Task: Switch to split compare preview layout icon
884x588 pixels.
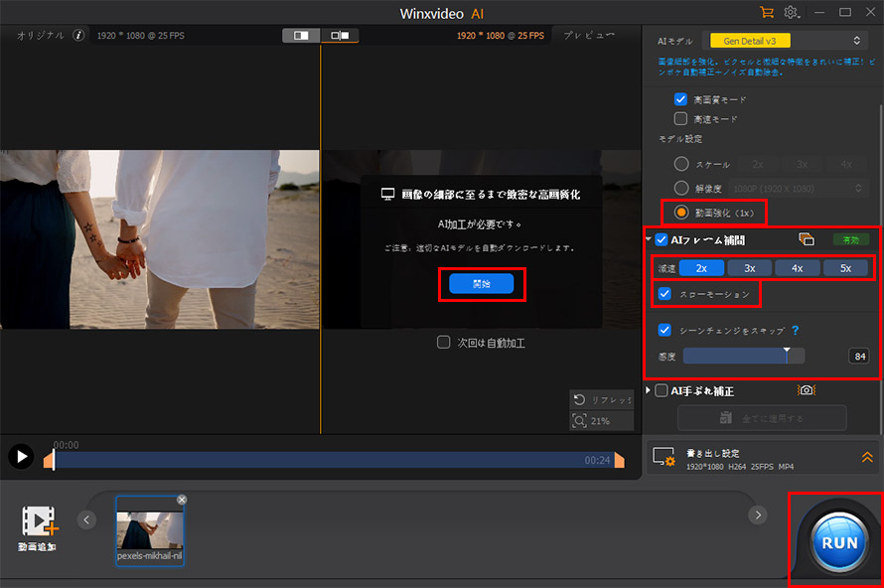Action: pos(340,36)
